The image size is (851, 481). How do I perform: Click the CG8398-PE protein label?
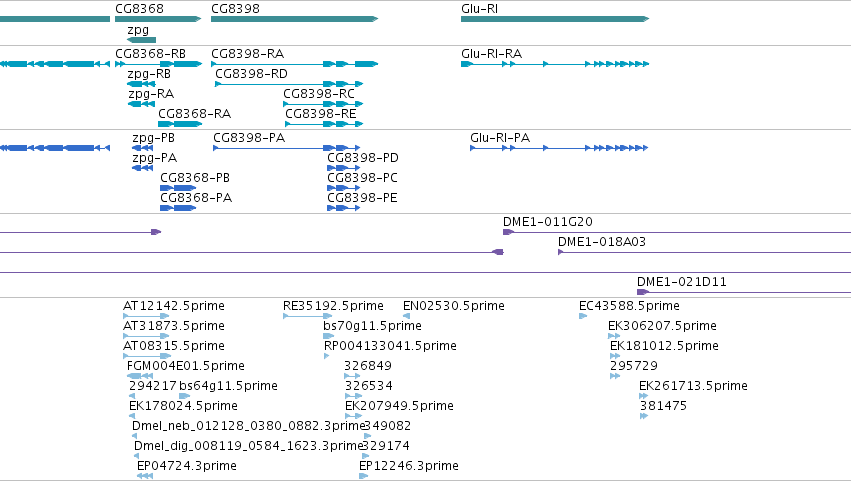(x=362, y=198)
